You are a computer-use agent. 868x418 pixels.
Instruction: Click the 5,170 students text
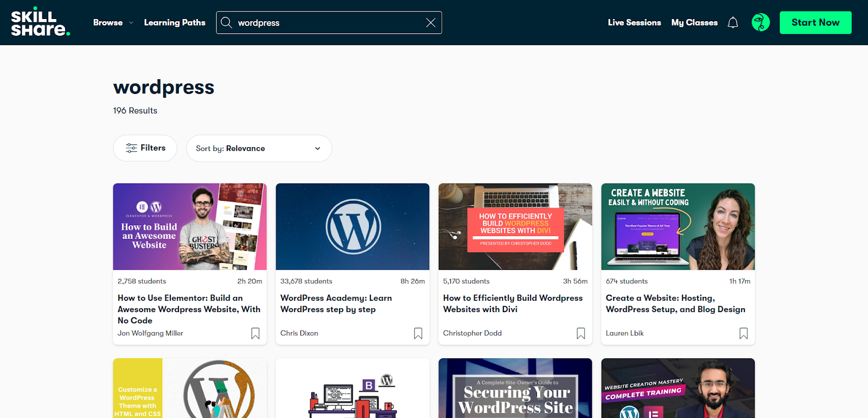pyautogui.click(x=467, y=281)
